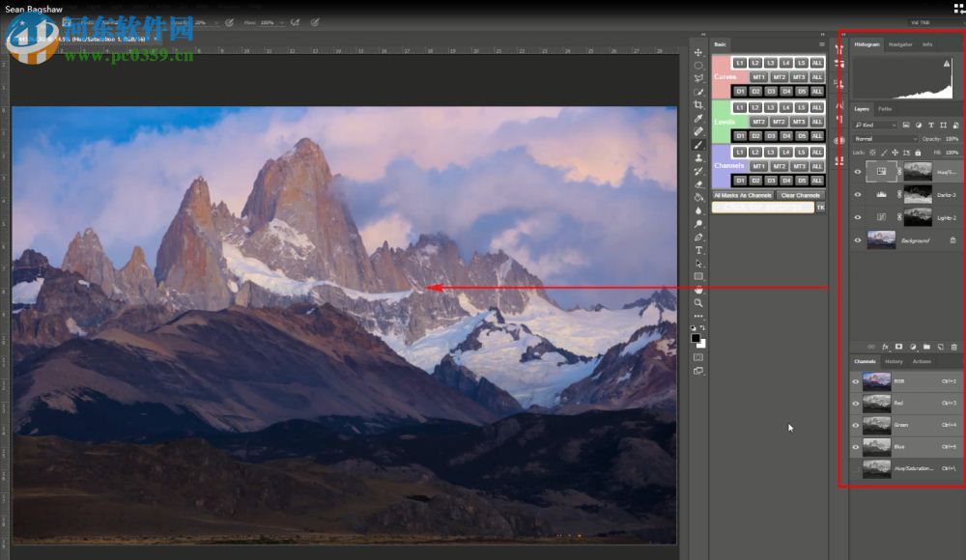Select the Quick Selection tool

point(698,92)
